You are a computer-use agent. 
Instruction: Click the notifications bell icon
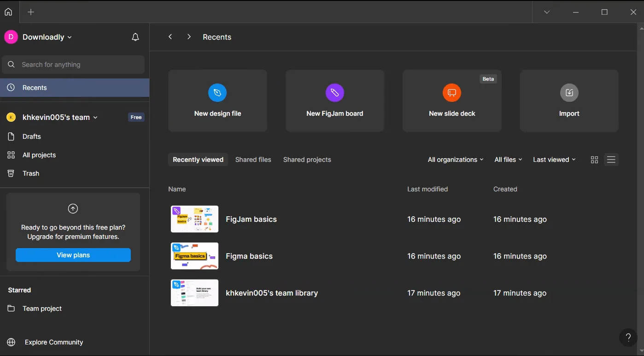[135, 37]
